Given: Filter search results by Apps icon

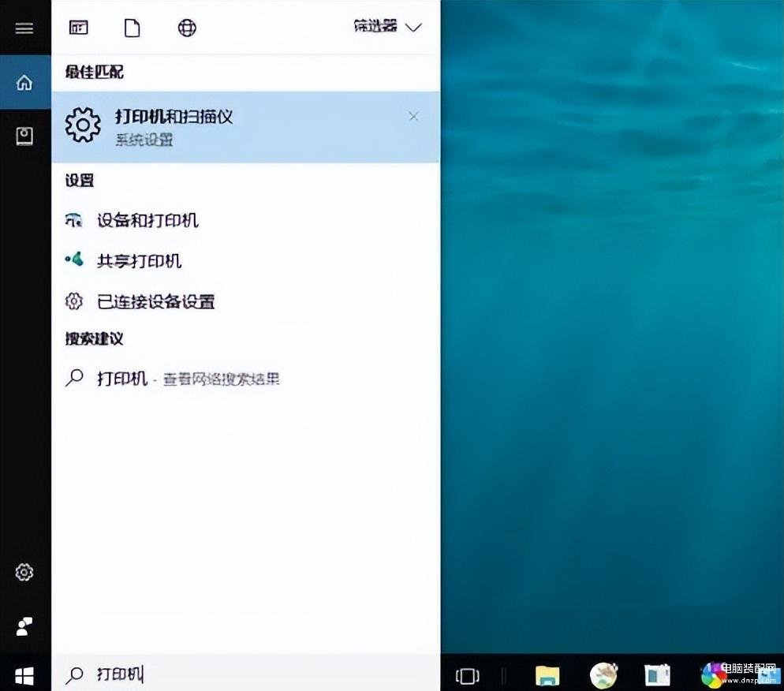Looking at the screenshot, I should point(79,28).
